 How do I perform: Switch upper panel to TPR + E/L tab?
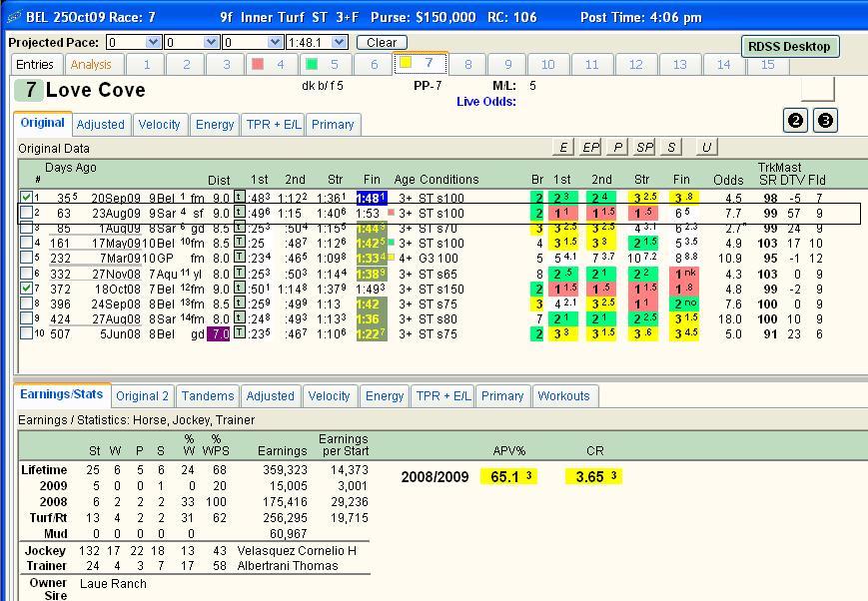(x=274, y=125)
